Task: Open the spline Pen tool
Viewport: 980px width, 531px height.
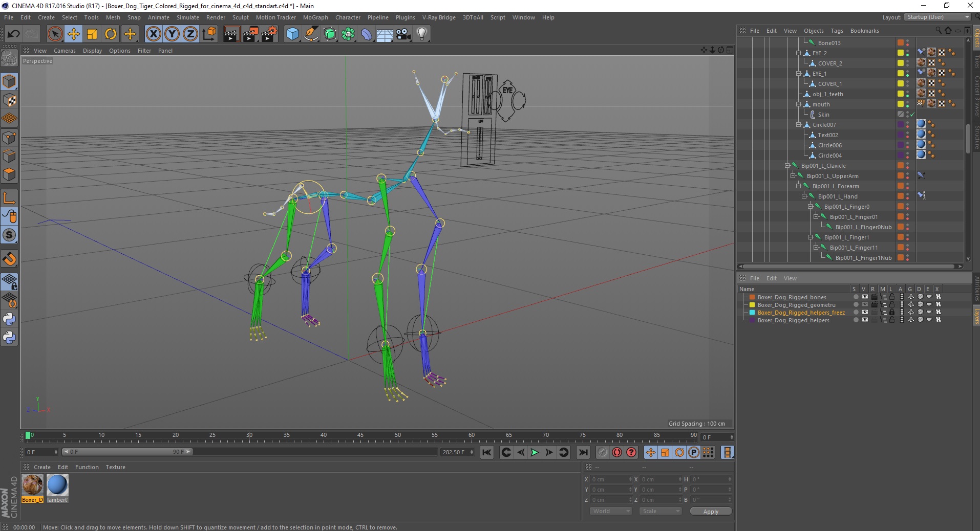Action: (x=311, y=34)
